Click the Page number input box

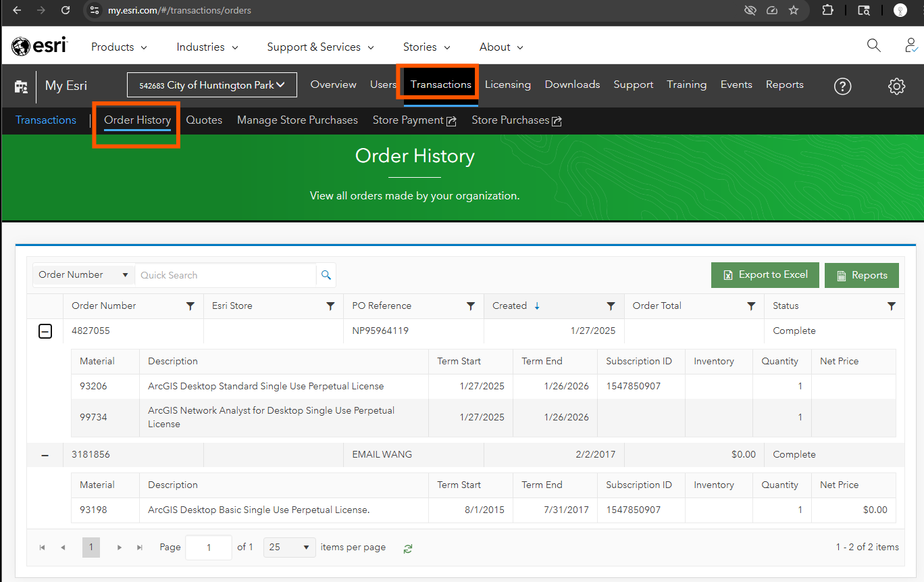tap(209, 548)
